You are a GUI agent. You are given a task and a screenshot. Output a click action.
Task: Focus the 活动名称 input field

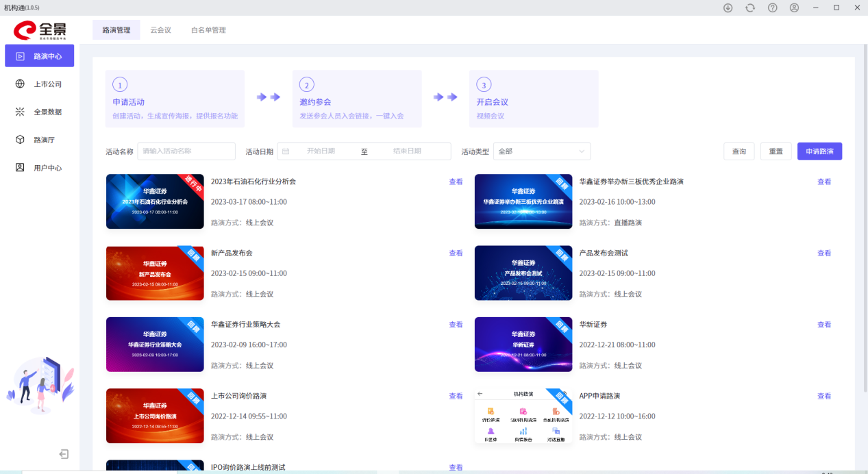point(186,151)
